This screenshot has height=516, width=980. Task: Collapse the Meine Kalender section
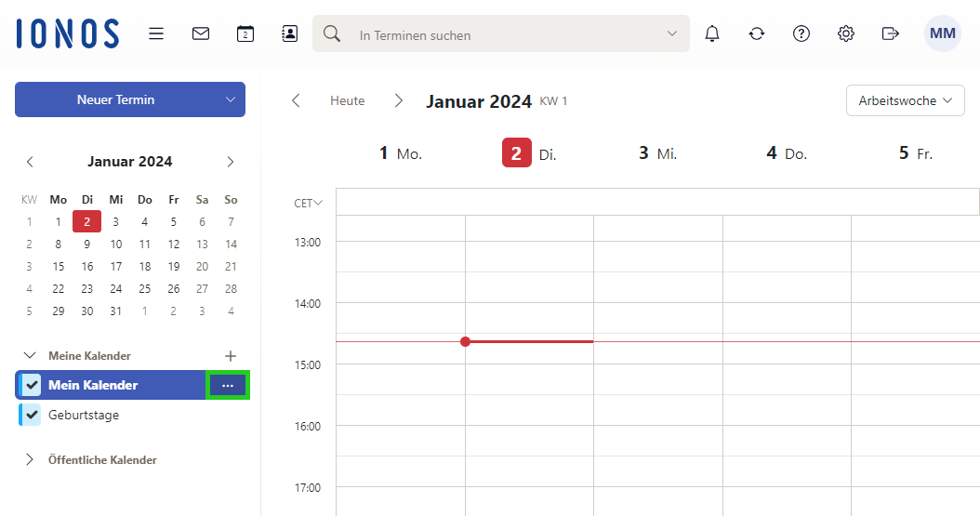click(30, 355)
